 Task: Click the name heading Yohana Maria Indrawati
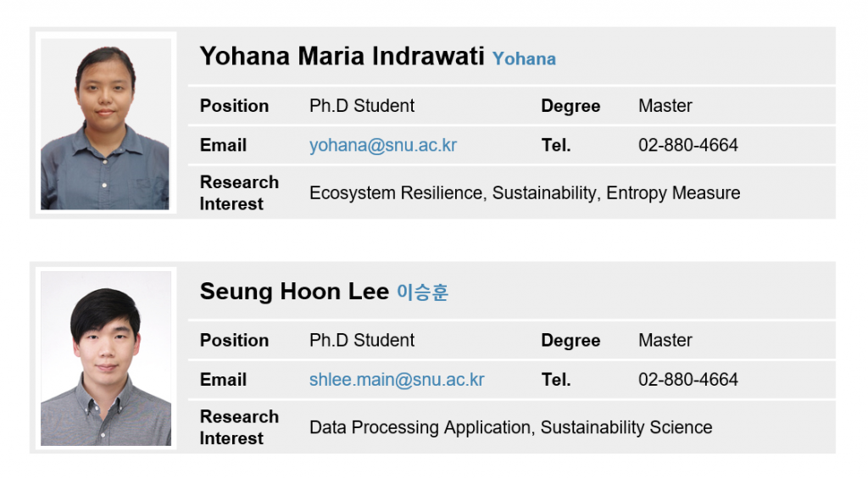[x=342, y=57]
